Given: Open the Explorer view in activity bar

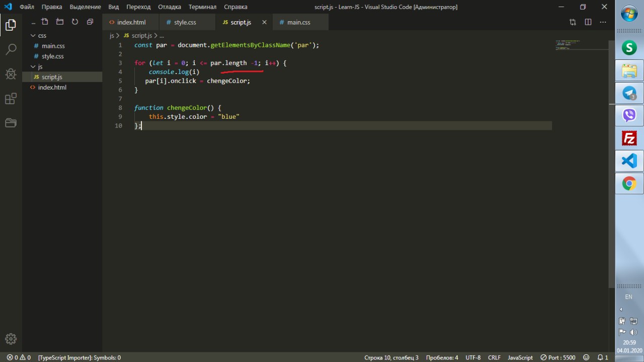Looking at the screenshot, I should point(11,25).
